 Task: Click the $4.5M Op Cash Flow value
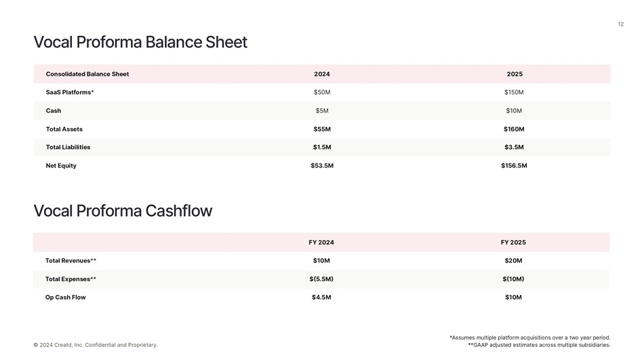tap(321, 297)
